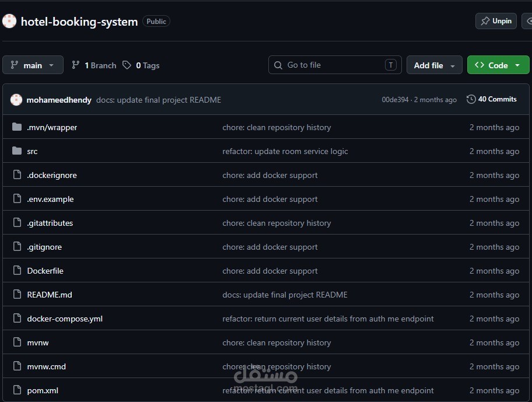
Task: Open the main branch selector dropdown
Action: pos(33,65)
